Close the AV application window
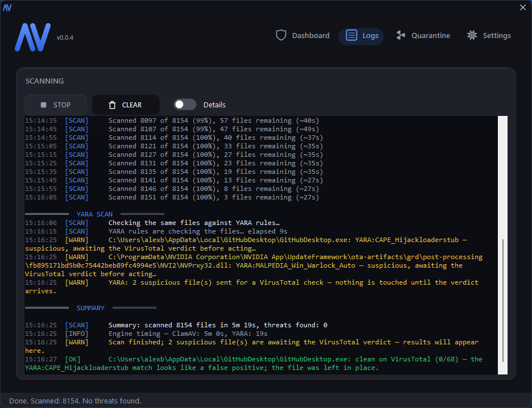This screenshot has width=532, height=408. point(523,7)
